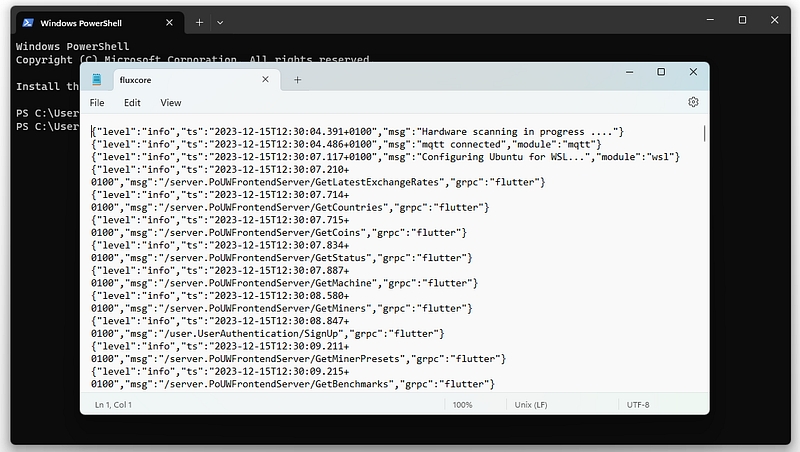Image resolution: width=800 pixels, height=452 pixels.
Task: Add a new tab in Notepad
Action: pyautogui.click(x=297, y=80)
